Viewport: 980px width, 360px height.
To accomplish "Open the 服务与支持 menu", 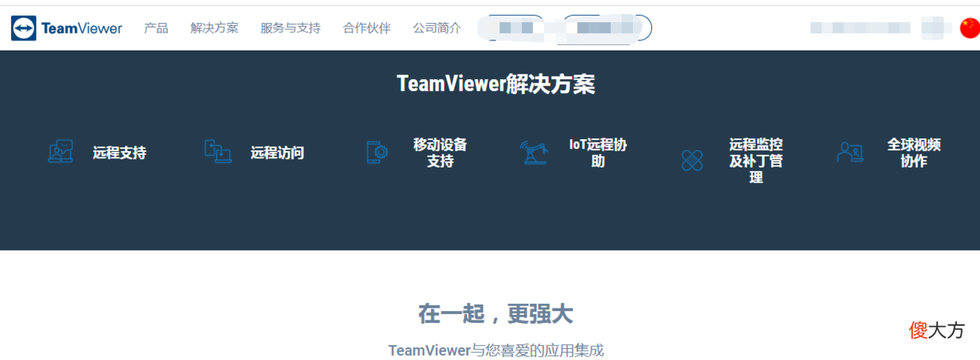I will 290,28.
